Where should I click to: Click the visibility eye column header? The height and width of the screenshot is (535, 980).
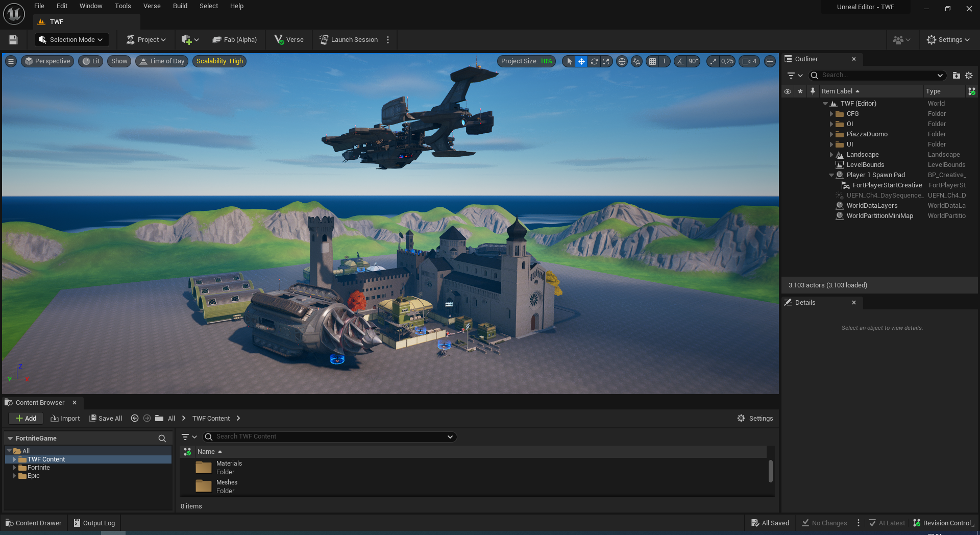point(788,91)
